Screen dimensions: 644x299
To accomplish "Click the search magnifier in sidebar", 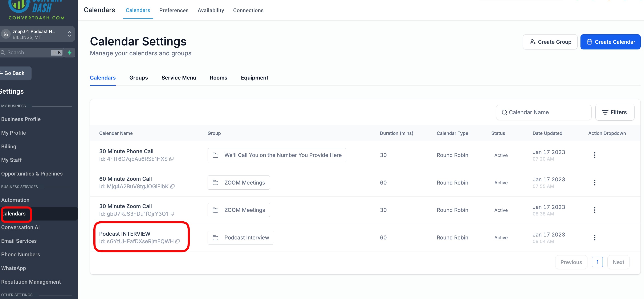I will (3, 53).
